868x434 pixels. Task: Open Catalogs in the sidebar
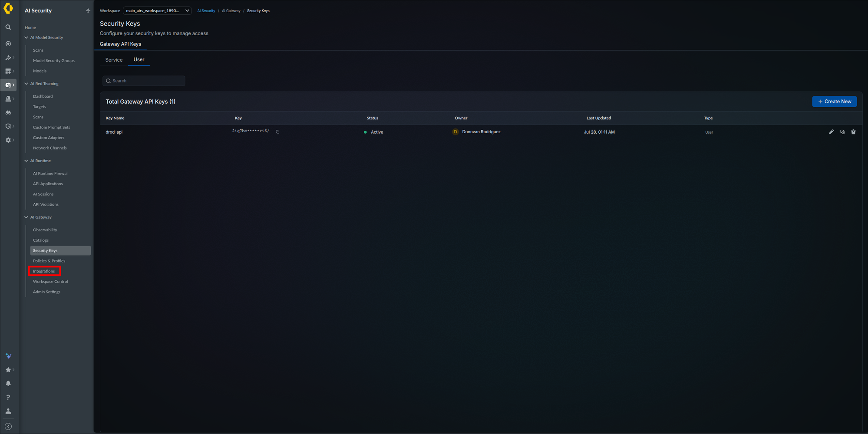[41, 240]
